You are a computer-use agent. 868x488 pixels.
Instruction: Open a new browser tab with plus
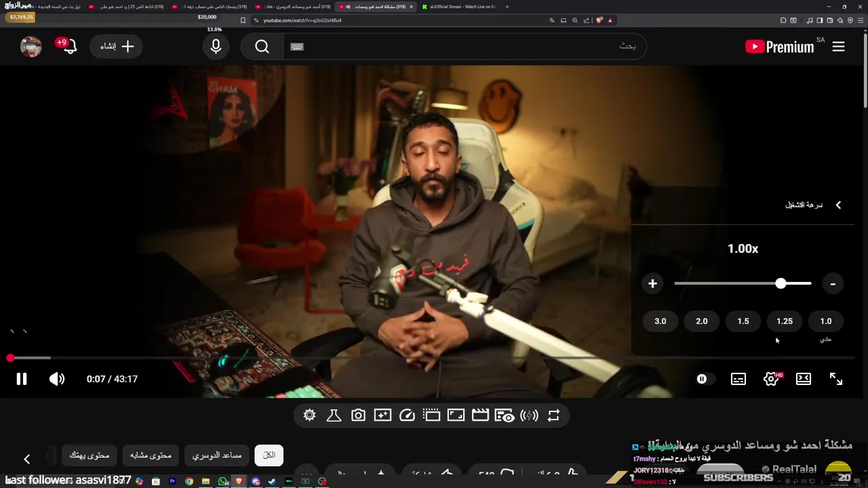[x=507, y=6]
